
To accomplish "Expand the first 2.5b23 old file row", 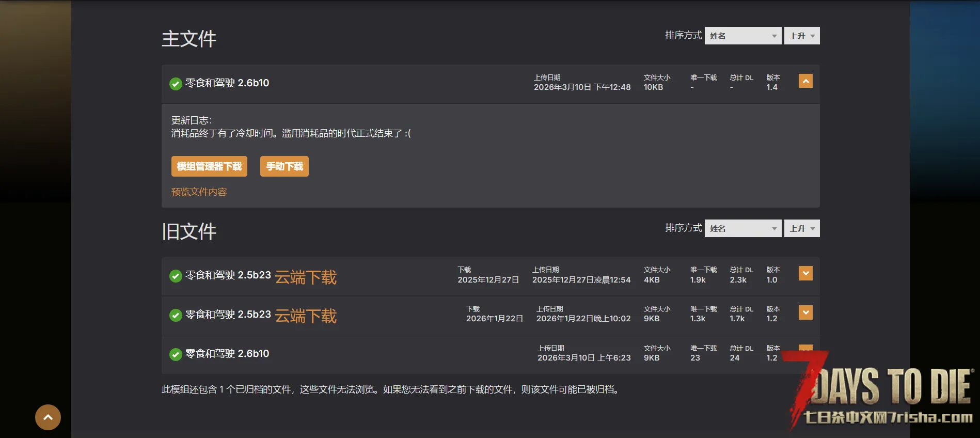I will coord(805,273).
